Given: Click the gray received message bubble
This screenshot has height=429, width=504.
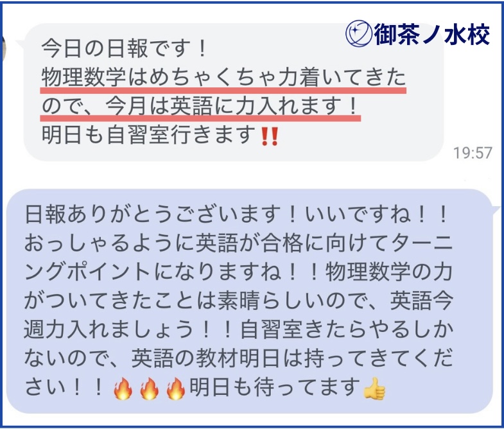Looking at the screenshot, I should pyautogui.click(x=234, y=92).
